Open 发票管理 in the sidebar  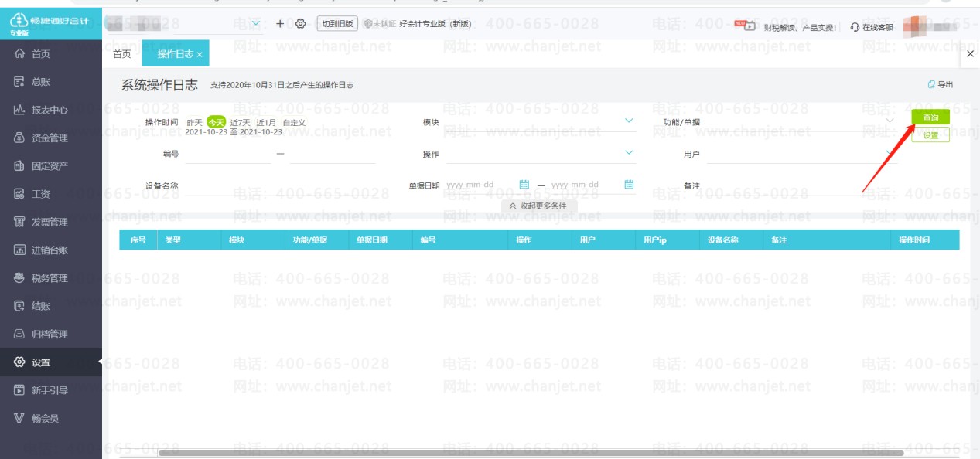click(50, 223)
